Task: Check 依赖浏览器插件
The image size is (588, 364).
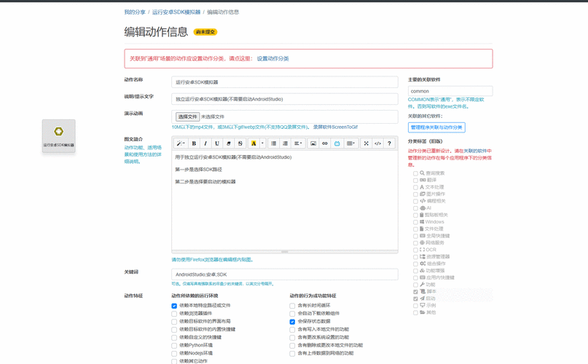Action: click(x=174, y=314)
